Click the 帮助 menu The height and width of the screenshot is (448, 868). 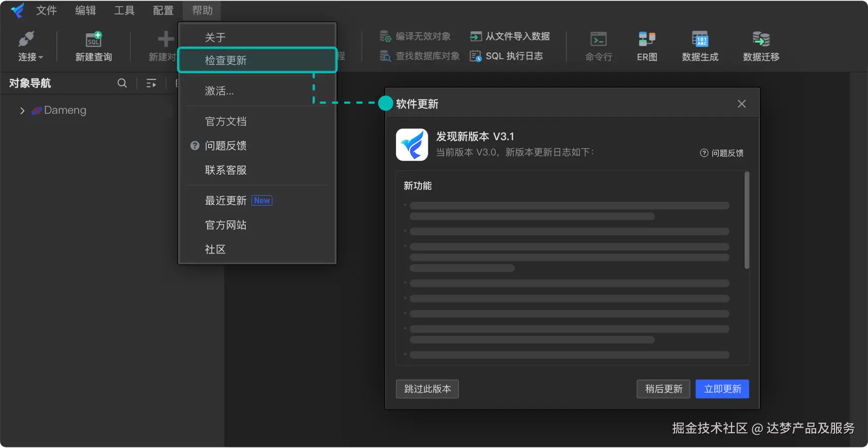pyautogui.click(x=202, y=10)
